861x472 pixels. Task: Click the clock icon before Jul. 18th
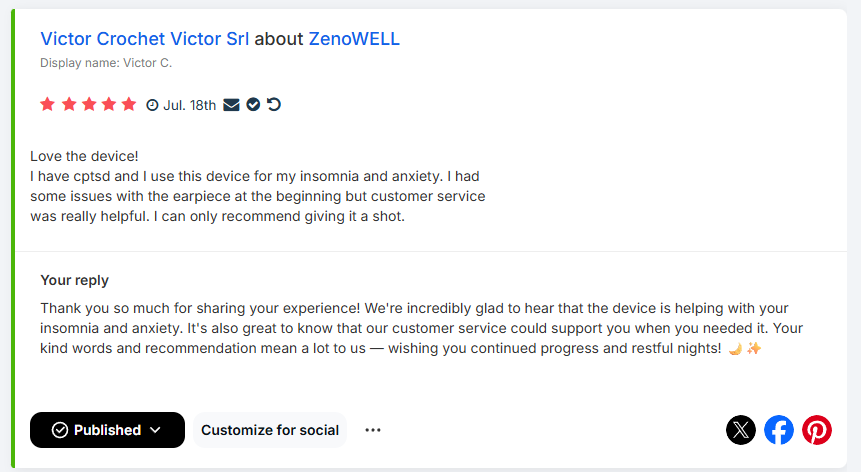[153, 105]
